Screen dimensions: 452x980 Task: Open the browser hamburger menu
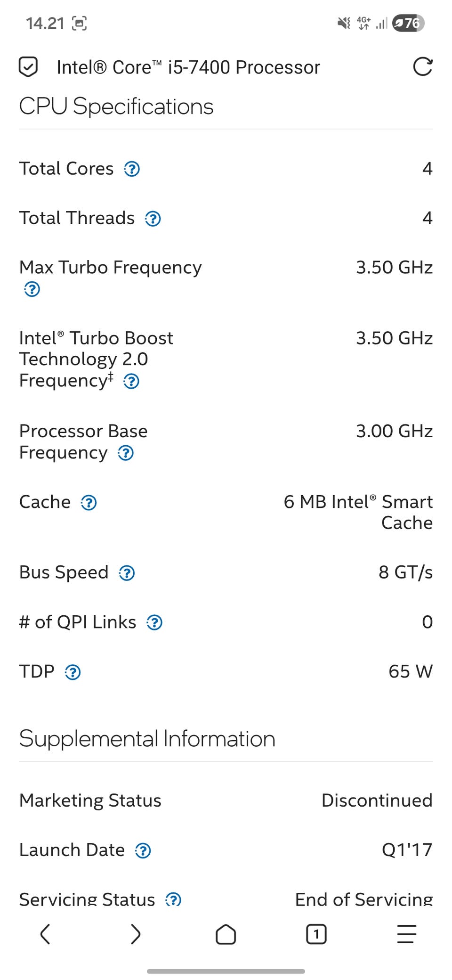406,934
